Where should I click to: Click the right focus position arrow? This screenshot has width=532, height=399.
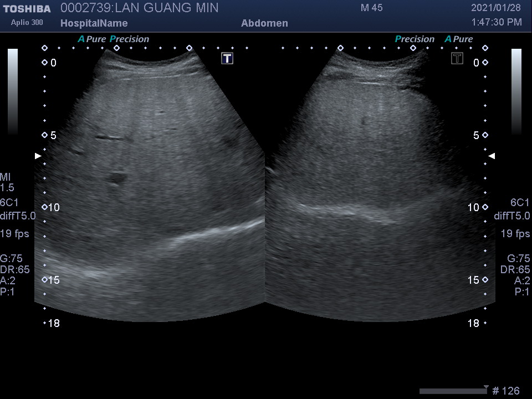(x=492, y=156)
